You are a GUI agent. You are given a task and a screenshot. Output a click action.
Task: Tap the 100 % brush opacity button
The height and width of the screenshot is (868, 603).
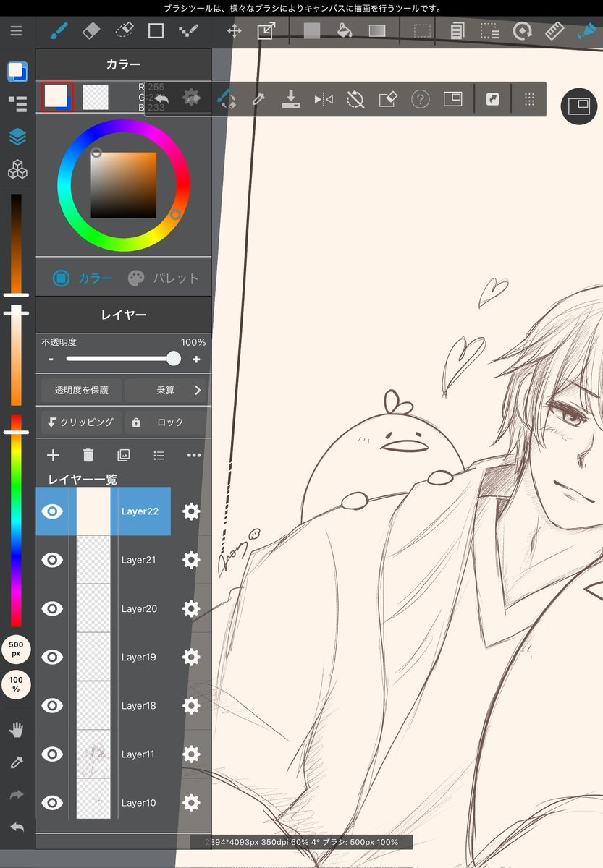(16, 684)
